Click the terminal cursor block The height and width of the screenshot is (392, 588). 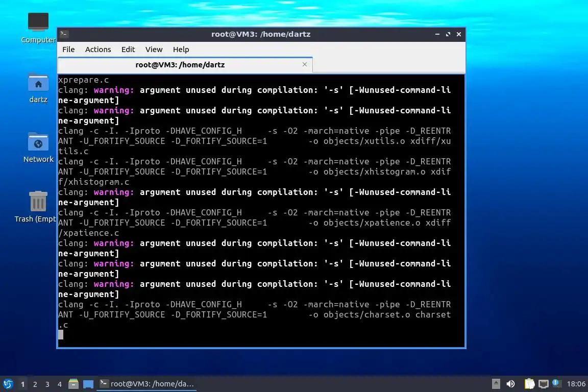(x=61, y=335)
